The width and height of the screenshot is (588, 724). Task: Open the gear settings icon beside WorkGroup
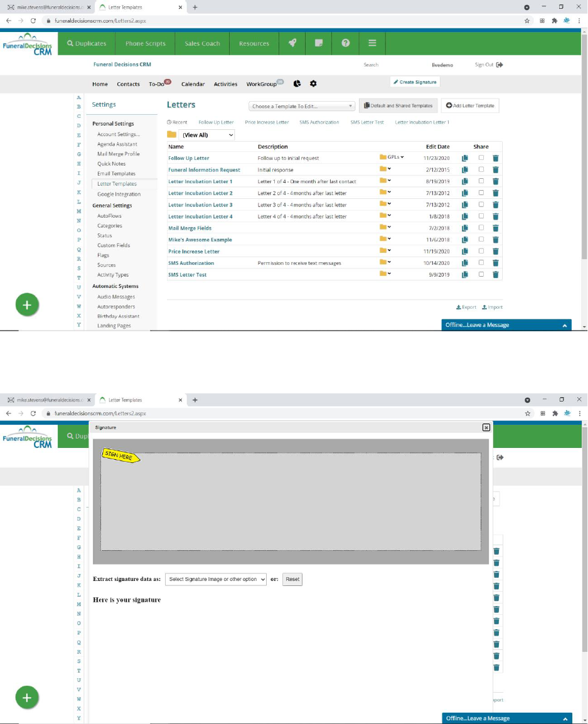pos(313,83)
